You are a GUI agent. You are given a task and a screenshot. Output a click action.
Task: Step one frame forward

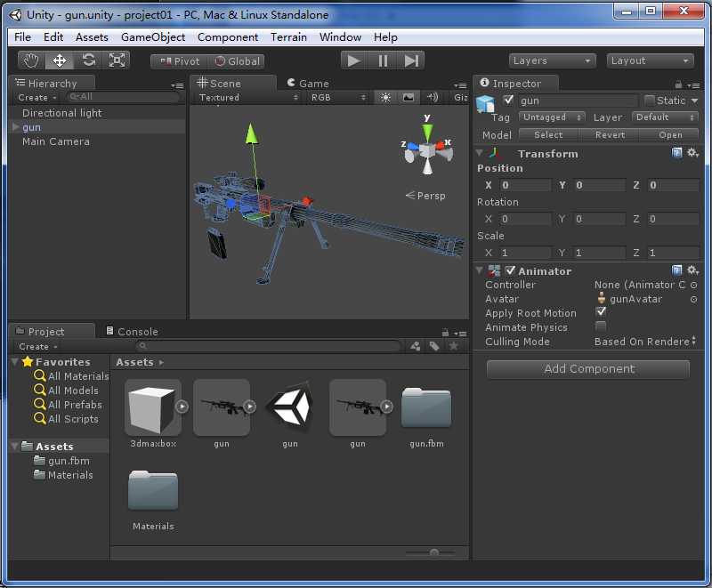pyautogui.click(x=411, y=60)
